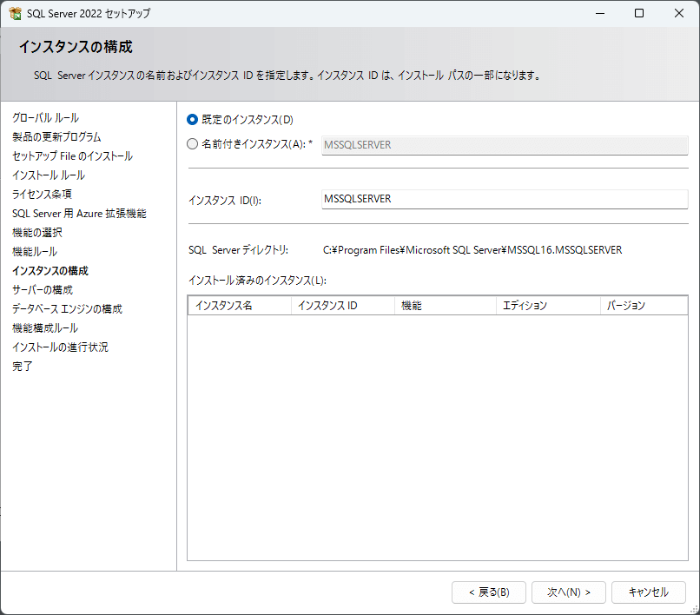Click the 機能 column header
This screenshot has width=700, height=615.
pyautogui.click(x=445, y=306)
